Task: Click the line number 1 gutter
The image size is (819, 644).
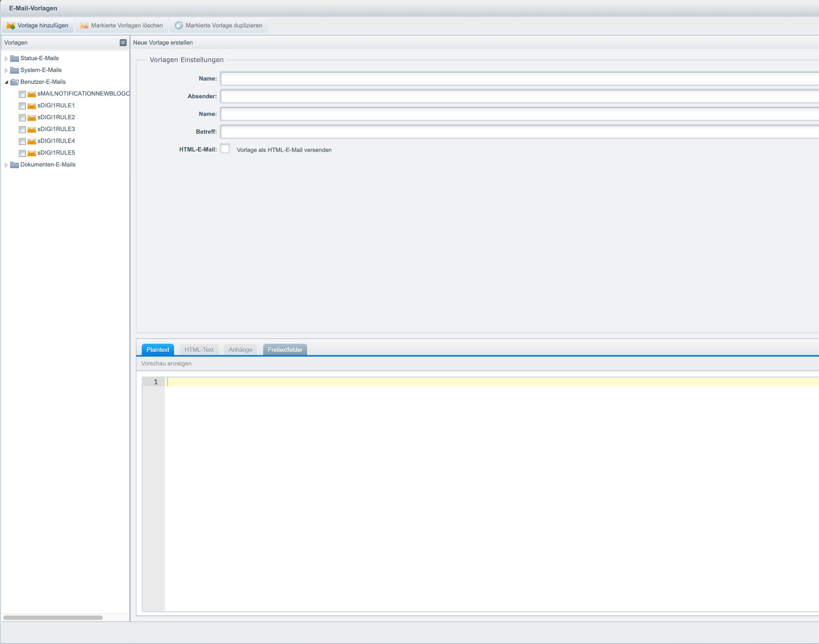Action: pyautogui.click(x=154, y=382)
